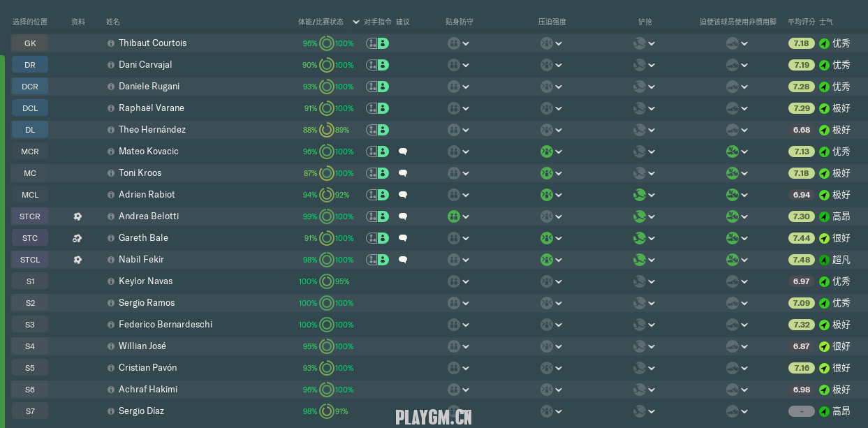Screen dimensions: 868x428
Task: Toggle opposition instructions switch for Dani Carvajal
Action: (x=377, y=65)
